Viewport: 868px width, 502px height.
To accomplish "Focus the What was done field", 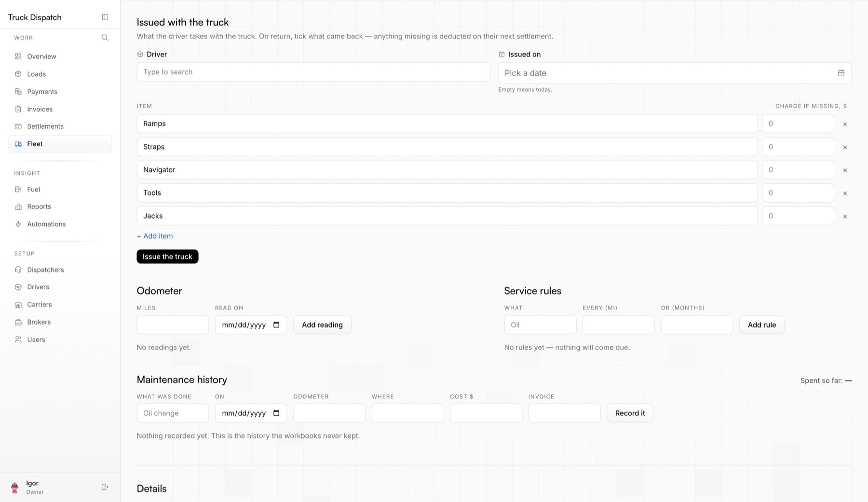I will click(173, 413).
